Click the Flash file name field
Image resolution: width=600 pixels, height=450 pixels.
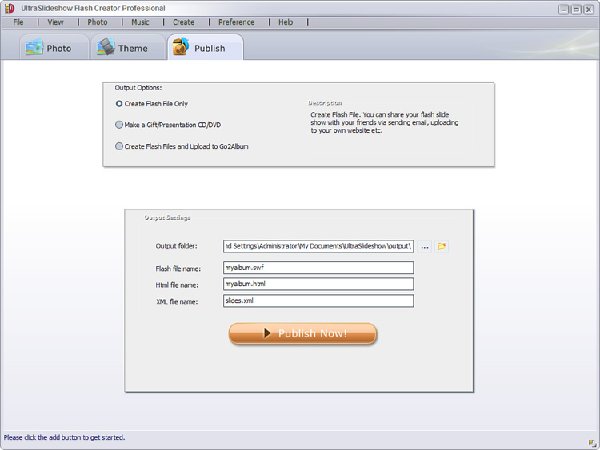[x=318, y=267]
